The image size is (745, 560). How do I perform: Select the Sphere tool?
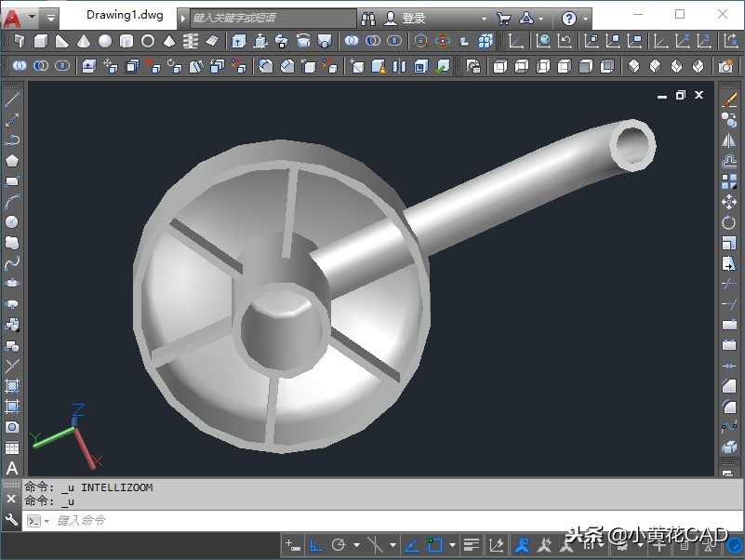[x=104, y=42]
